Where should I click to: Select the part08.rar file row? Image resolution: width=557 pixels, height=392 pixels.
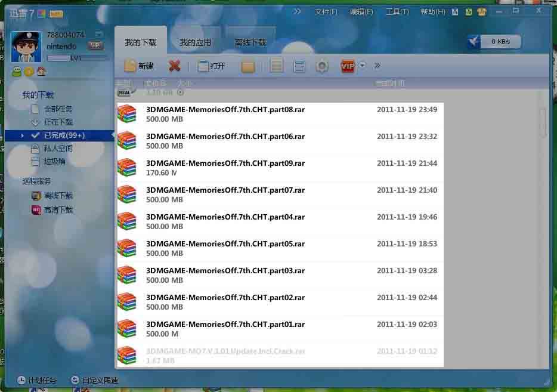pos(279,115)
